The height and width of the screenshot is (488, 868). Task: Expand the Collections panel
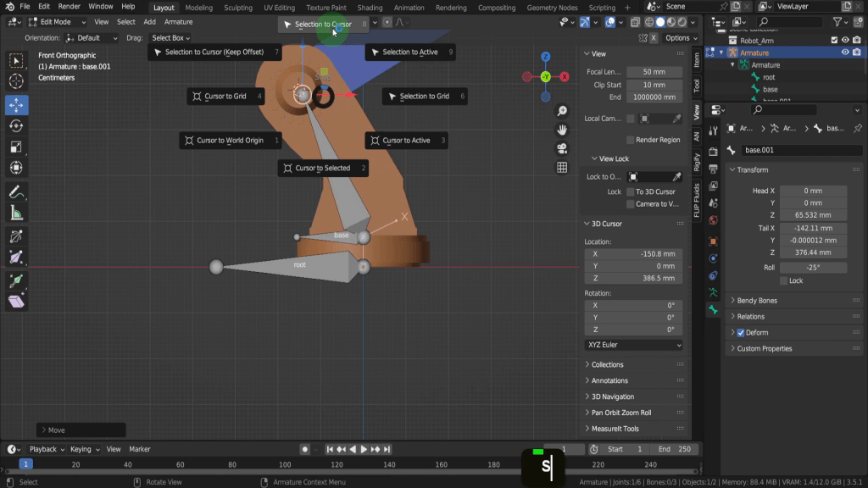pos(607,365)
